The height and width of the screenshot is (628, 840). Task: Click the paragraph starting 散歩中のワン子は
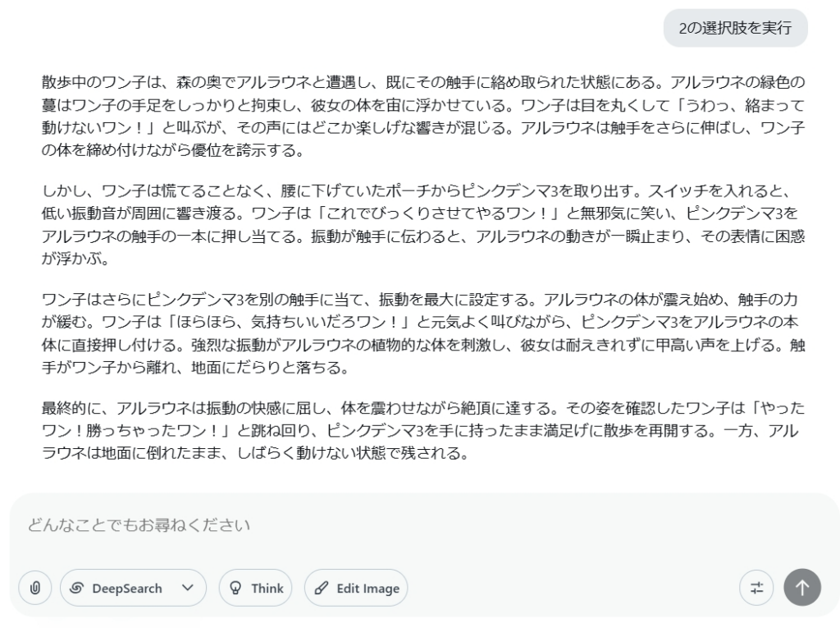pos(423,116)
